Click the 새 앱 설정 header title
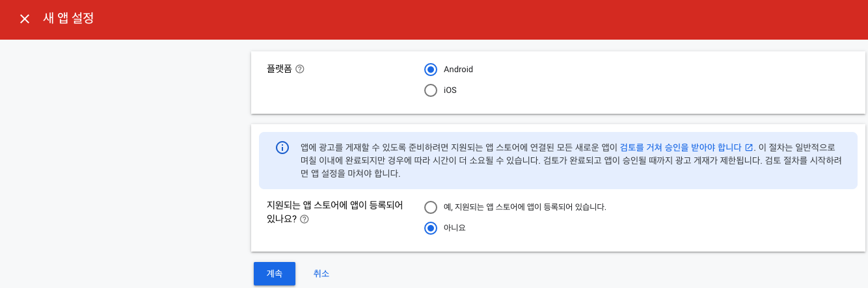Viewport: 868px width, 288px height. [x=68, y=19]
